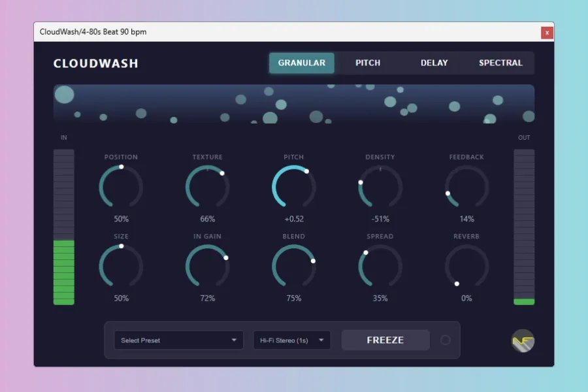The image size is (588, 392).
Task: Select the PITCH knob
Action: 293,188
